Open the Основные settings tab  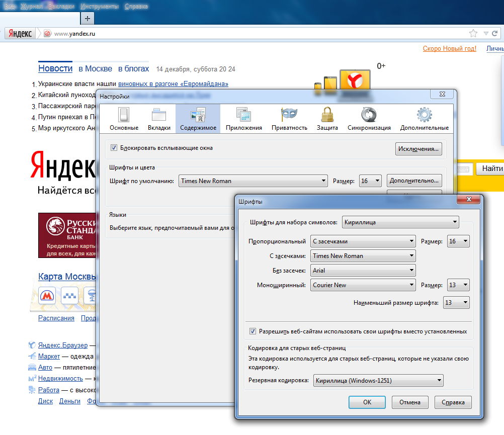[x=124, y=119]
